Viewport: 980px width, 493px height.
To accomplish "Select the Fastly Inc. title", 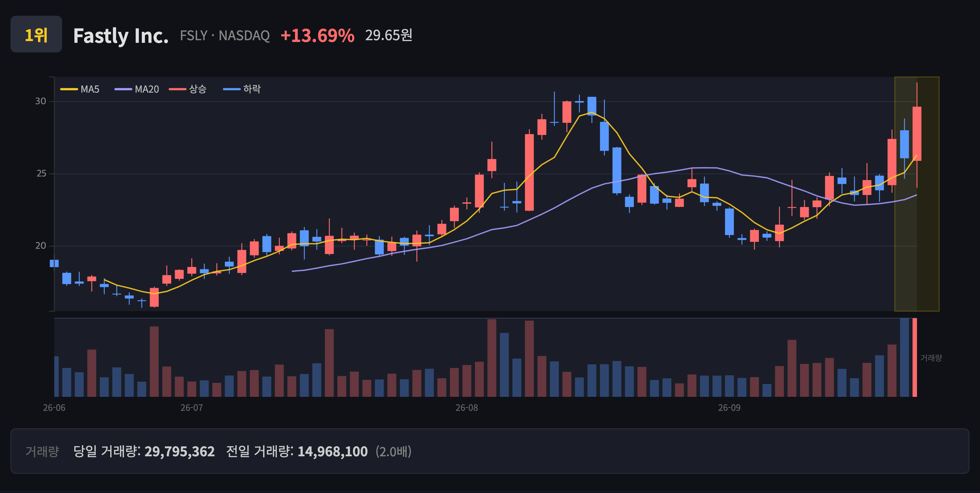I will [120, 36].
